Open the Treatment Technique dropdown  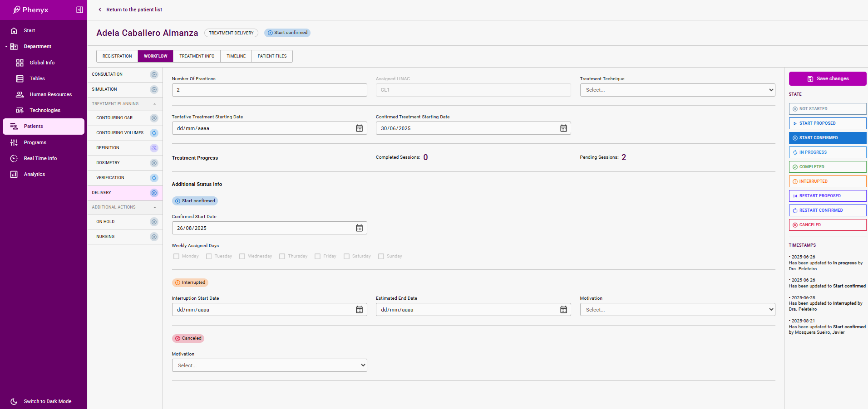[x=677, y=90]
